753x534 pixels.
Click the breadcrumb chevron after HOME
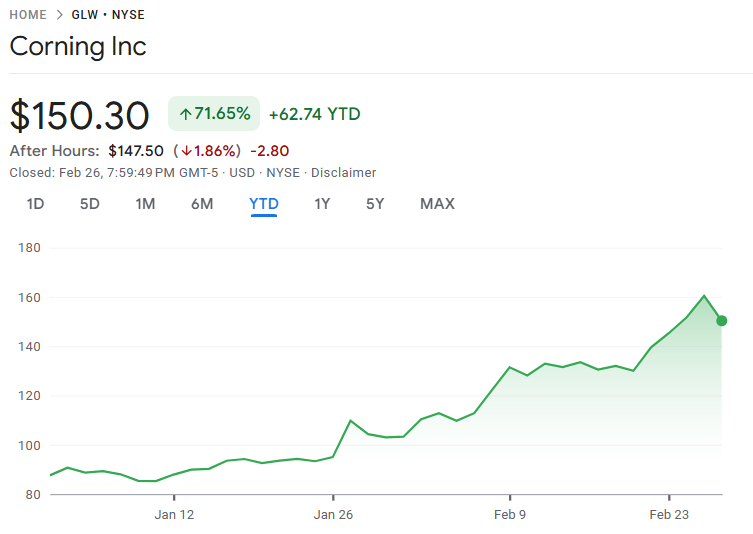coord(59,15)
